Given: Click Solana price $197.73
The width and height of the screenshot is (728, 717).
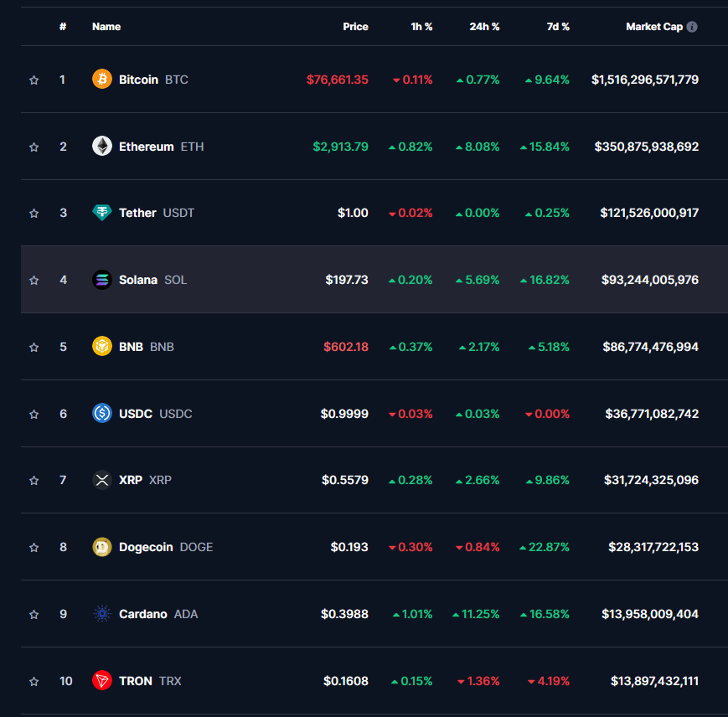Looking at the screenshot, I should (346, 280).
